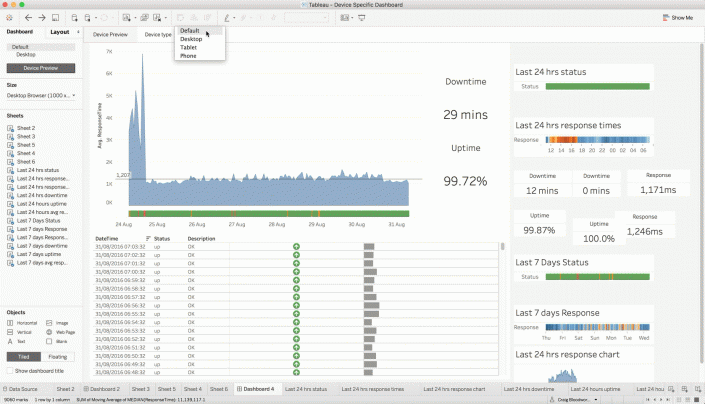Select Desktop layout under Default
Screen dimensions: 705x404
pyautogui.click(x=26, y=54)
